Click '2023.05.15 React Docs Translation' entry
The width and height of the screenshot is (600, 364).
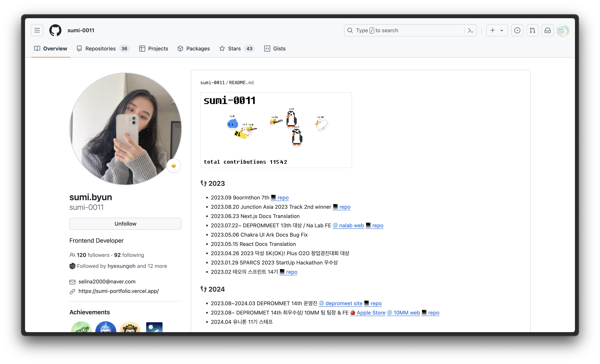[254, 244]
